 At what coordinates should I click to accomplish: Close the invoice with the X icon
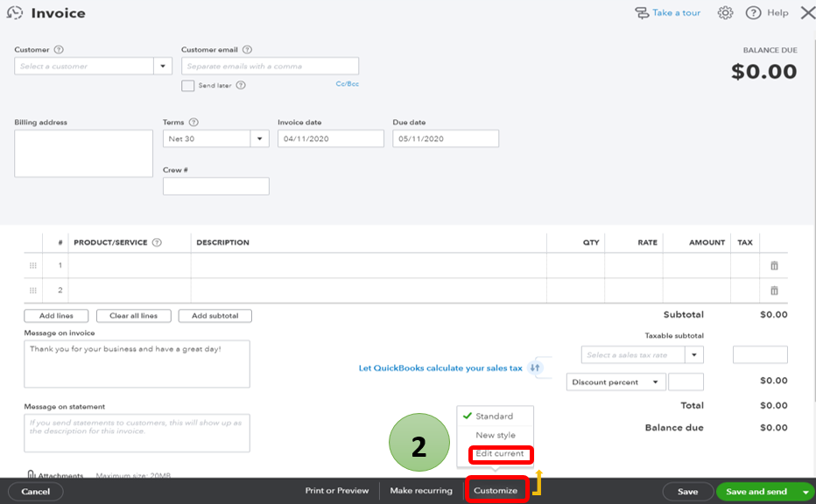click(807, 13)
